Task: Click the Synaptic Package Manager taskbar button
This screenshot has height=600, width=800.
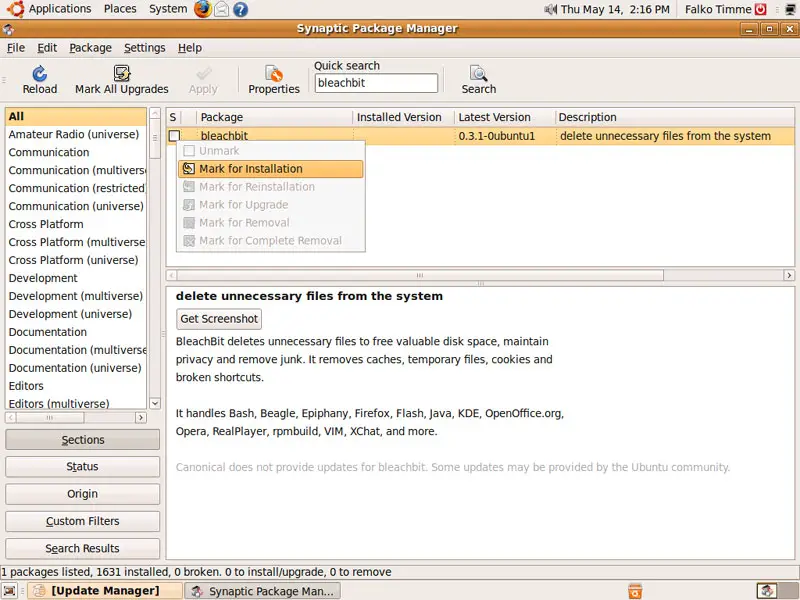Action: pyautogui.click(x=262, y=591)
